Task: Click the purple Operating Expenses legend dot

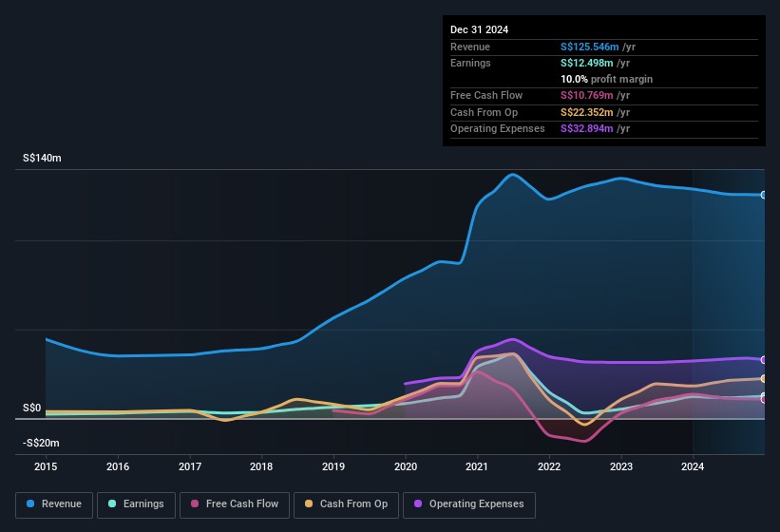Action: [419, 503]
